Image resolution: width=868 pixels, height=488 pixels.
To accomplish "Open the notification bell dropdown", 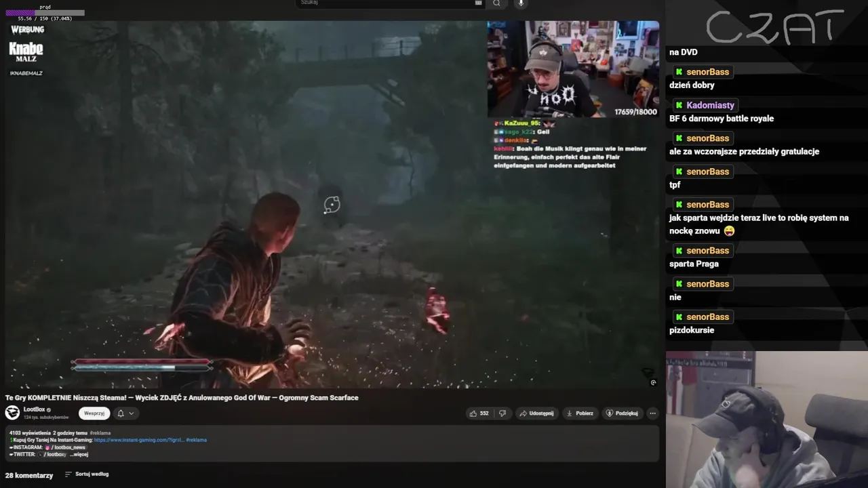I will tap(125, 413).
